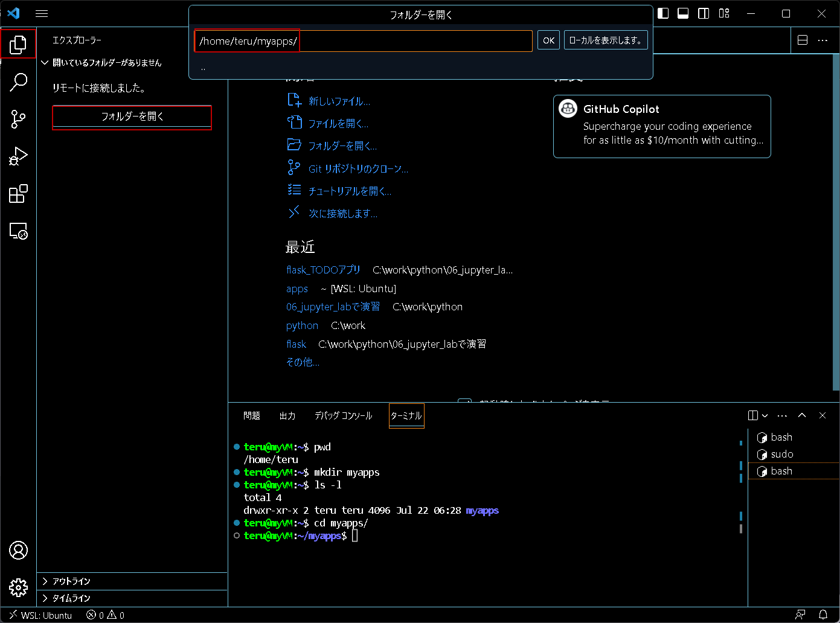Click the 新しいファイル link
Viewport: 840px width, 623px height.
339,101
